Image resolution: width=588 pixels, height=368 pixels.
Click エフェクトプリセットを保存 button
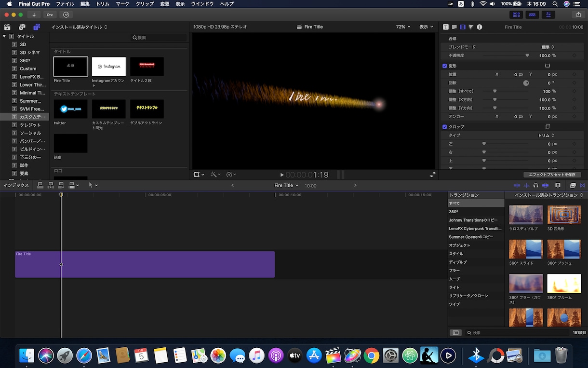[552, 175]
